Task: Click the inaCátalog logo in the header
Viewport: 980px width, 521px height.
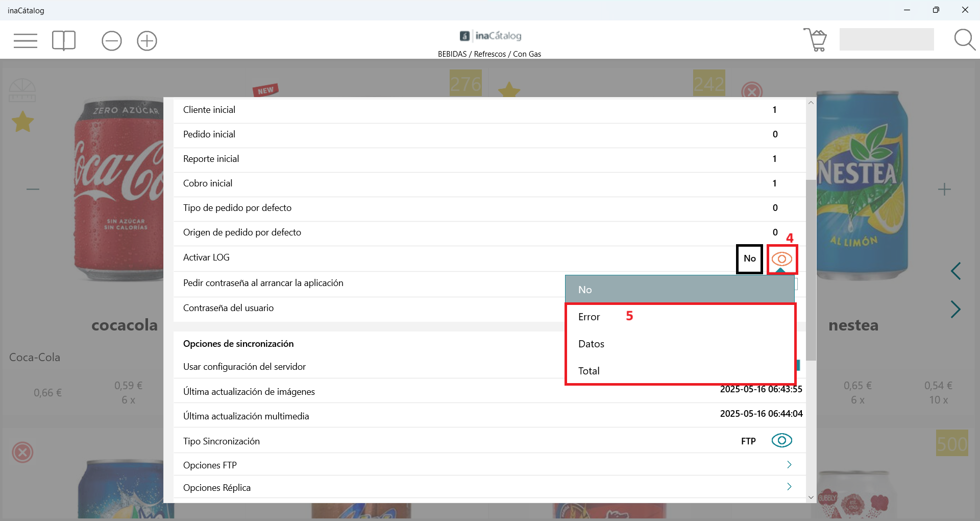Action: [x=491, y=36]
